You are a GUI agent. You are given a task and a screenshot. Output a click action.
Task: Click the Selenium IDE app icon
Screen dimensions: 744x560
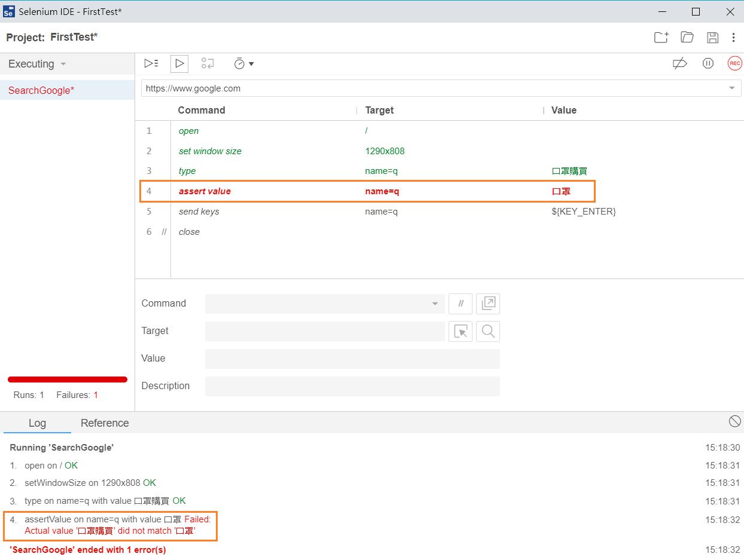8,11
